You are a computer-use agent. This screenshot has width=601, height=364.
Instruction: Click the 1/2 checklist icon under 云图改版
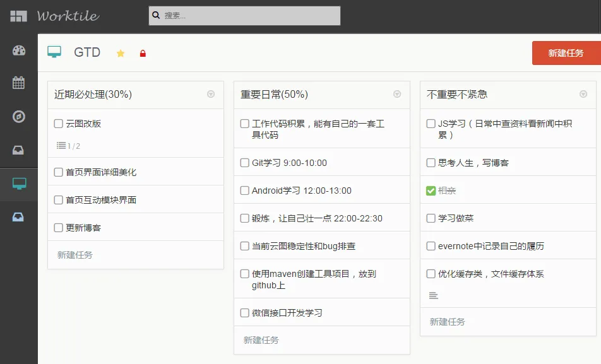pyautogui.click(x=61, y=146)
